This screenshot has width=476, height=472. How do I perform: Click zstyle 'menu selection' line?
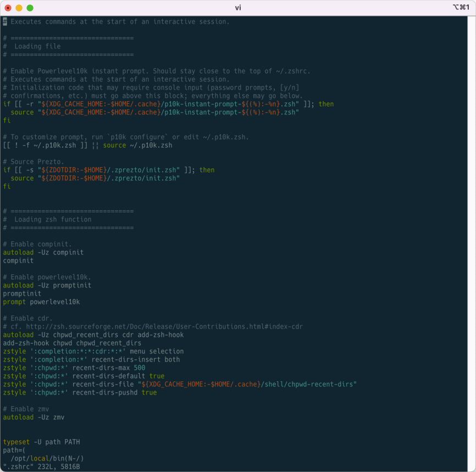[93, 351]
